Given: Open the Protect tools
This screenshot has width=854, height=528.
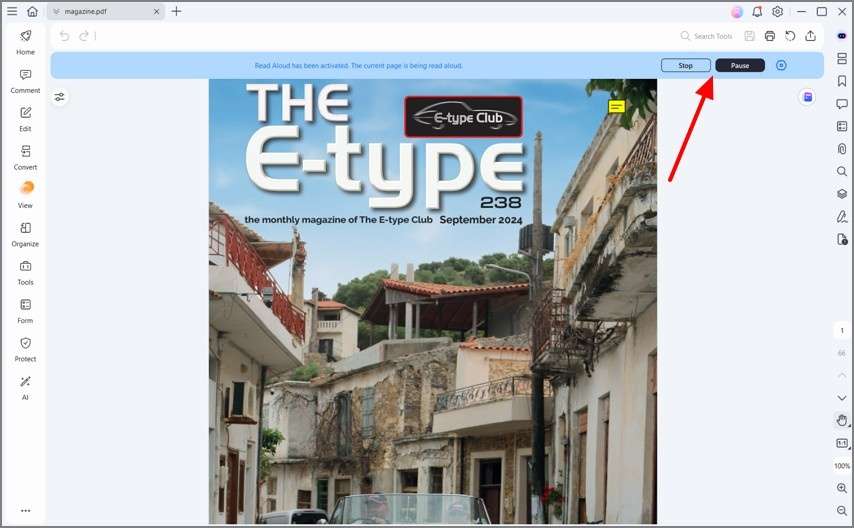Looking at the screenshot, I should click(25, 349).
